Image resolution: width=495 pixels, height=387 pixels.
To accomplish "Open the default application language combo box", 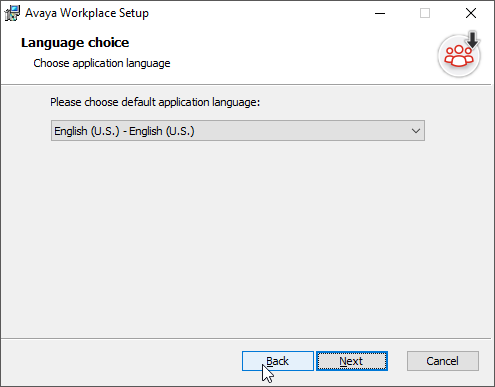I will coord(238,131).
